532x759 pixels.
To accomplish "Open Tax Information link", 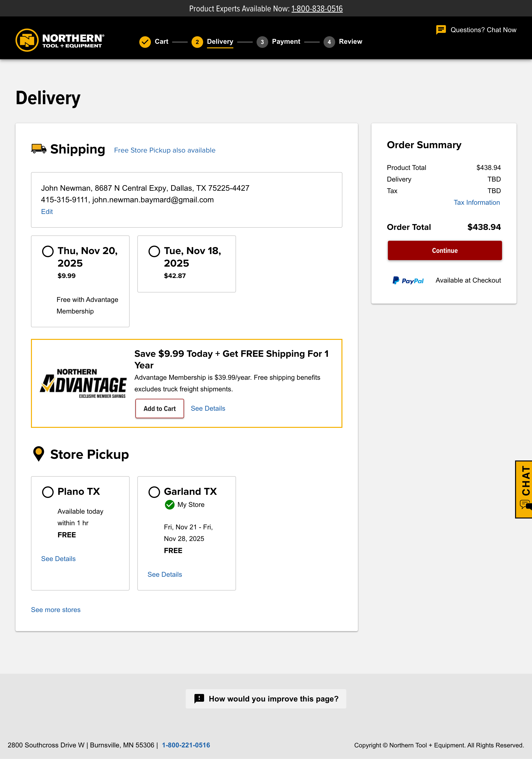I will [476, 202].
